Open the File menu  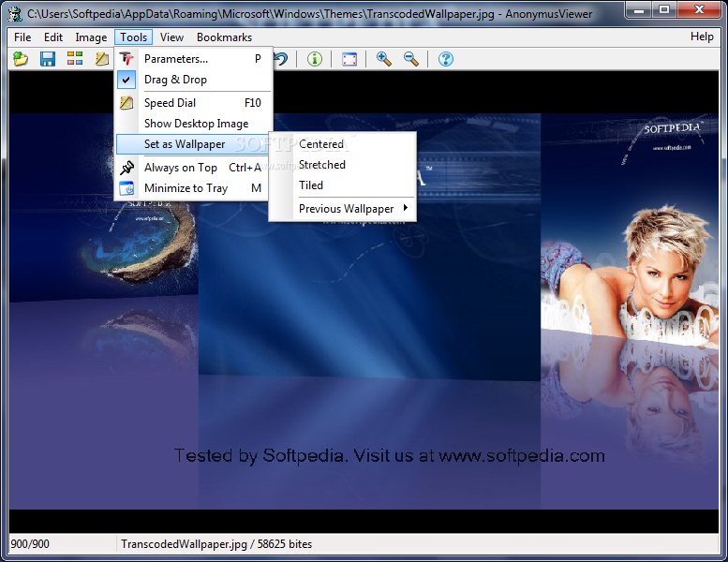point(22,37)
